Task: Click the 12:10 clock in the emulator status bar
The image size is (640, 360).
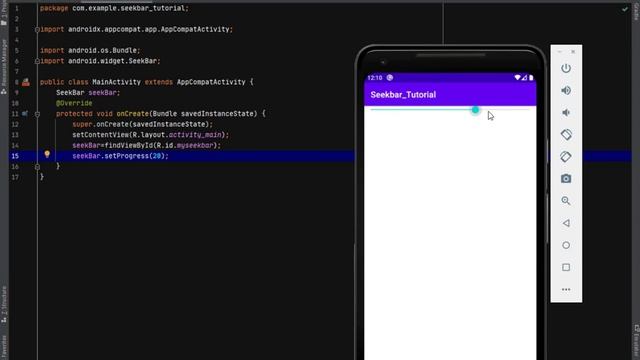Action: 375,78
